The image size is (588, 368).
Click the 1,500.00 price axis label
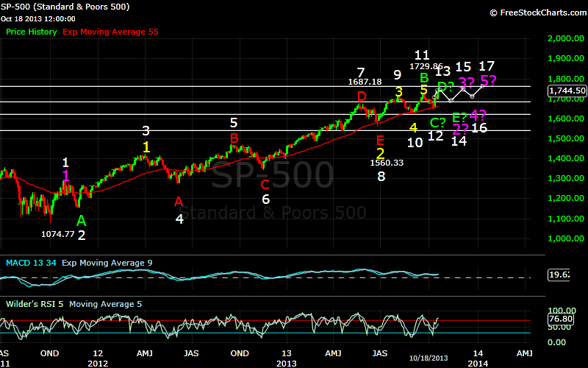(566, 138)
